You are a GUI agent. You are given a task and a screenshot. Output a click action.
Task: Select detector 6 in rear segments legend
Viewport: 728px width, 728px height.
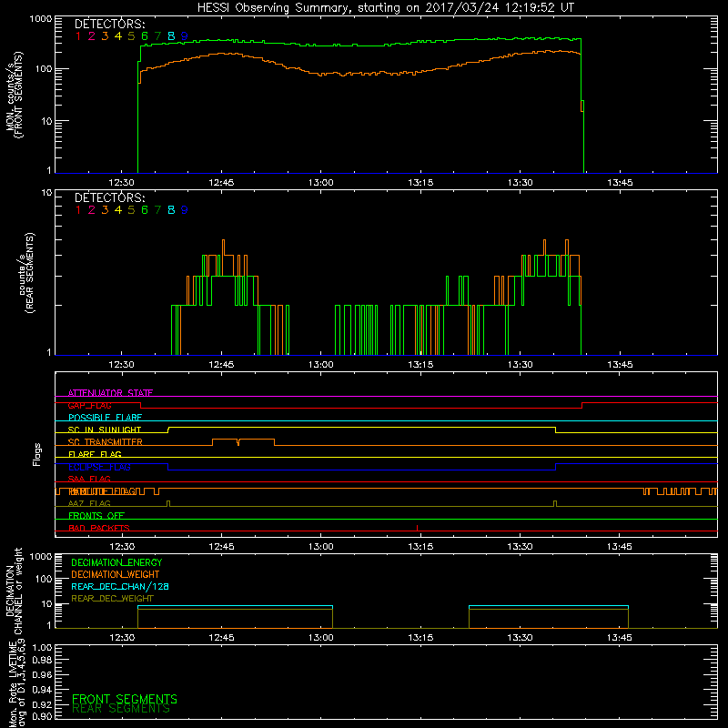pos(145,210)
